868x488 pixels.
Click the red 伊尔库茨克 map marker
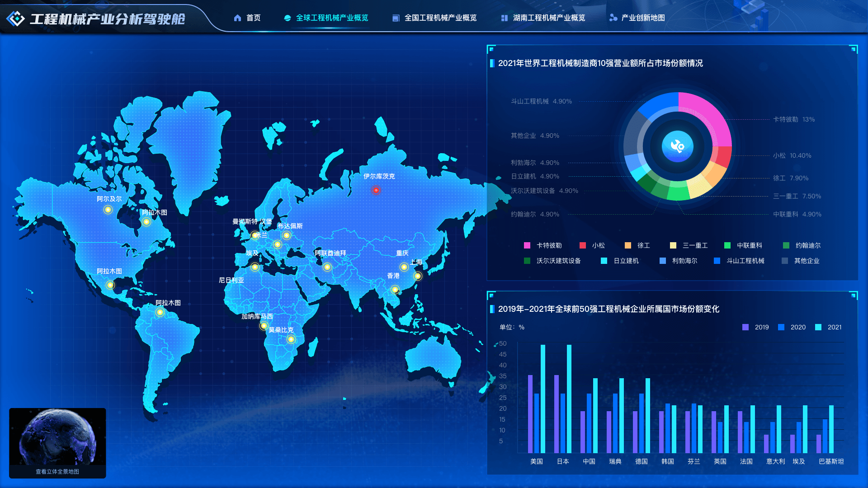(x=376, y=190)
